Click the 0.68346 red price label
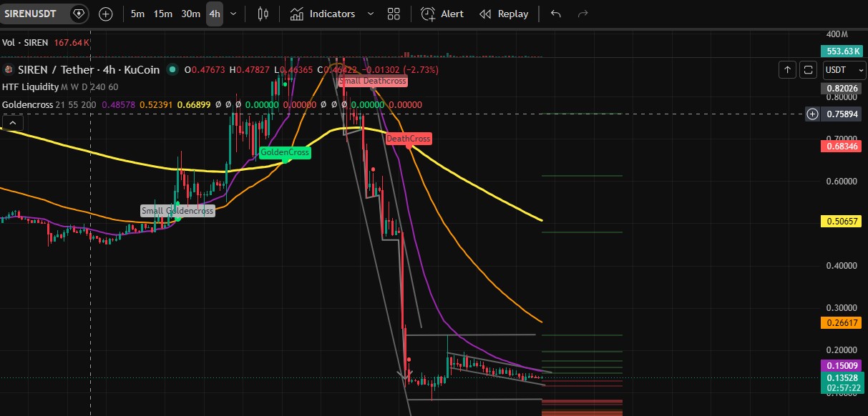Screen dimensions: 868x416 click(842, 146)
